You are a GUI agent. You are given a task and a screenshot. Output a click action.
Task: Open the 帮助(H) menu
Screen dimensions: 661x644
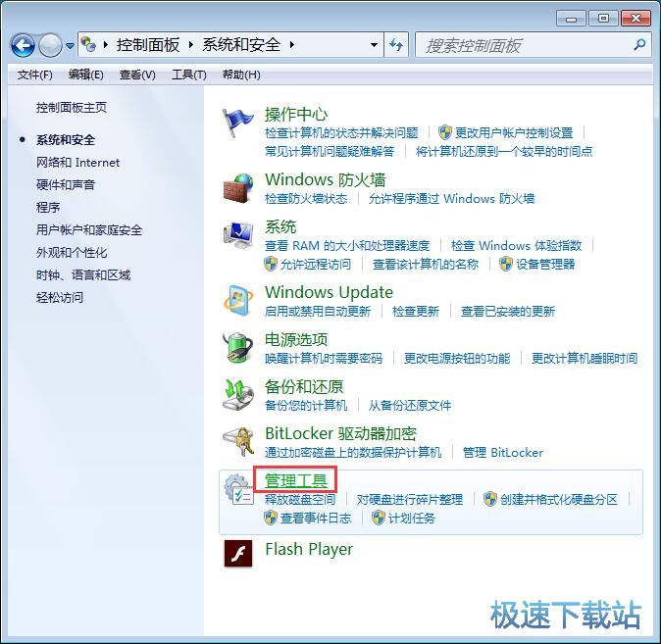coord(241,74)
